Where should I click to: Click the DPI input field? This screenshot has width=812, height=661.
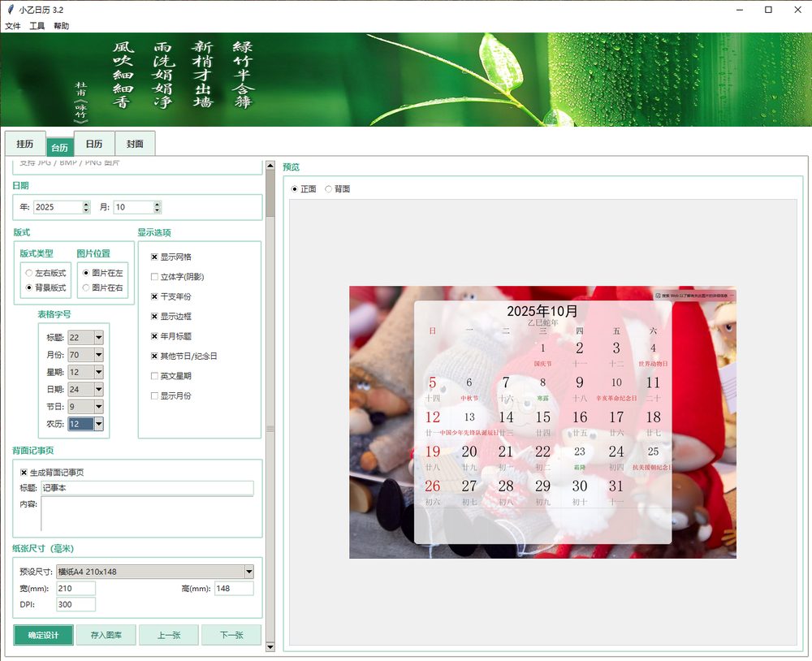click(x=76, y=604)
